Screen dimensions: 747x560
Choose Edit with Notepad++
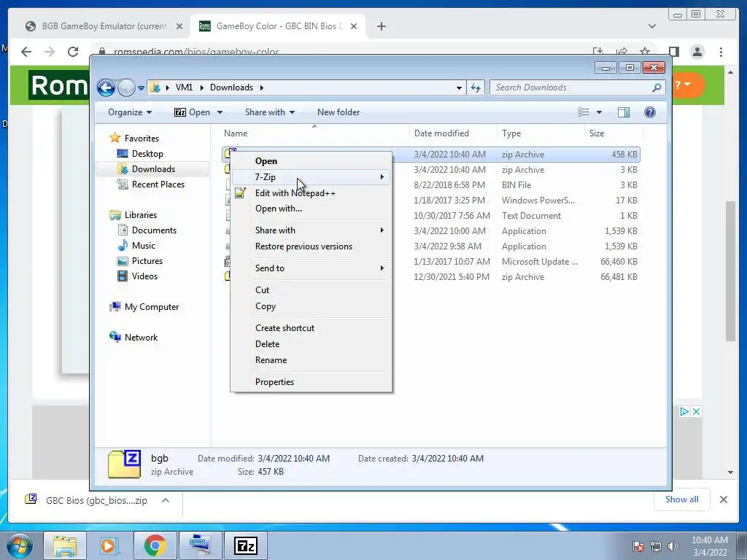311,192
